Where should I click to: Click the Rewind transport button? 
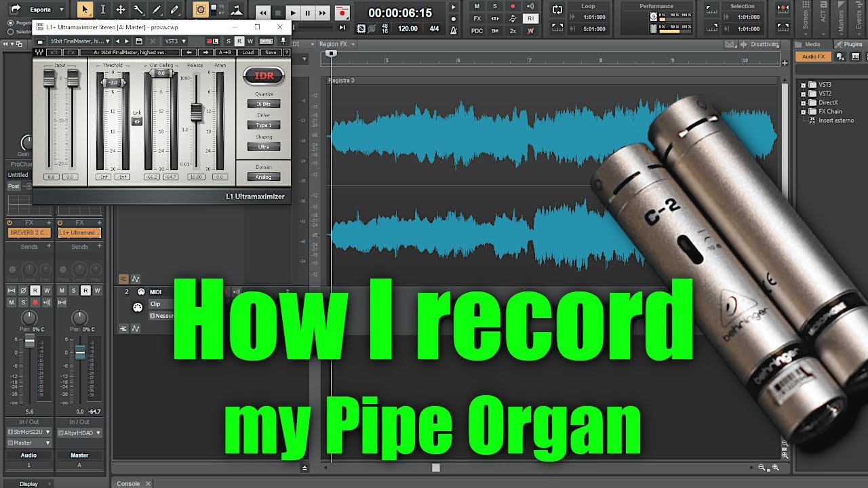(263, 12)
